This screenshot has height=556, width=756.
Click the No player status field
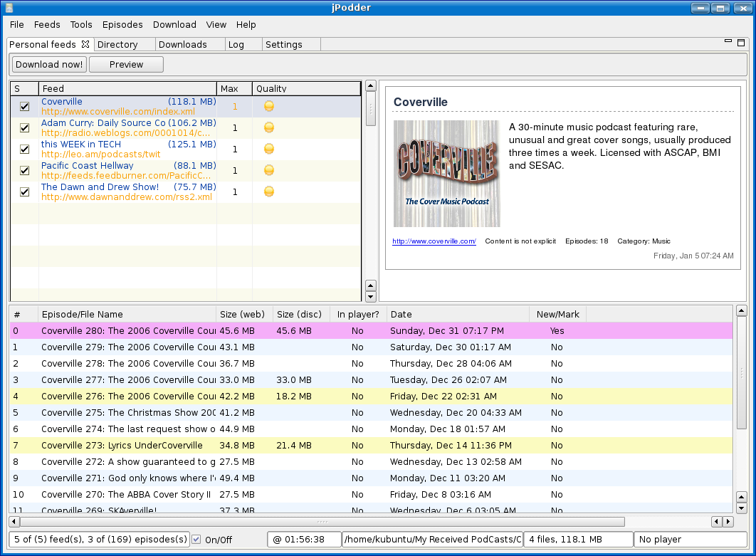[x=691, y=540]
